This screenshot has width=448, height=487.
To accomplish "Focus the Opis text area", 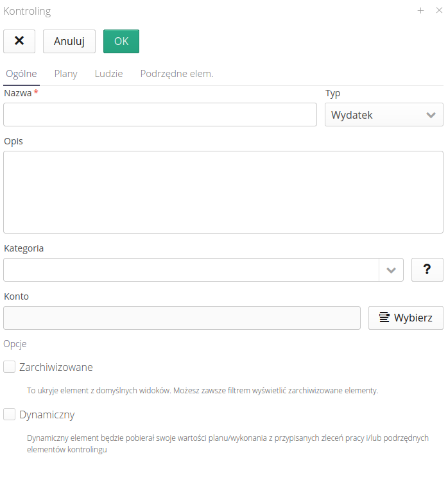I will pos(223,192).
